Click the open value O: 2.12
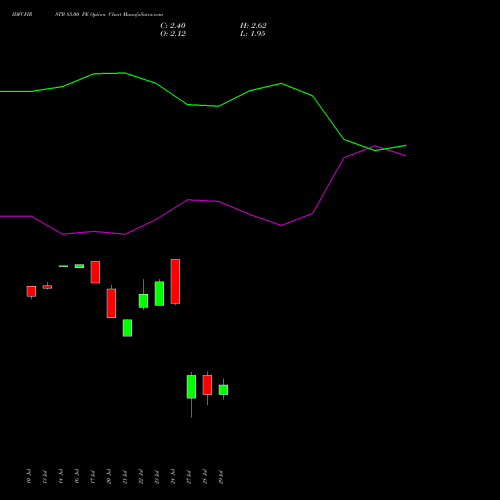The image size is (500, 500). point(173,34)
